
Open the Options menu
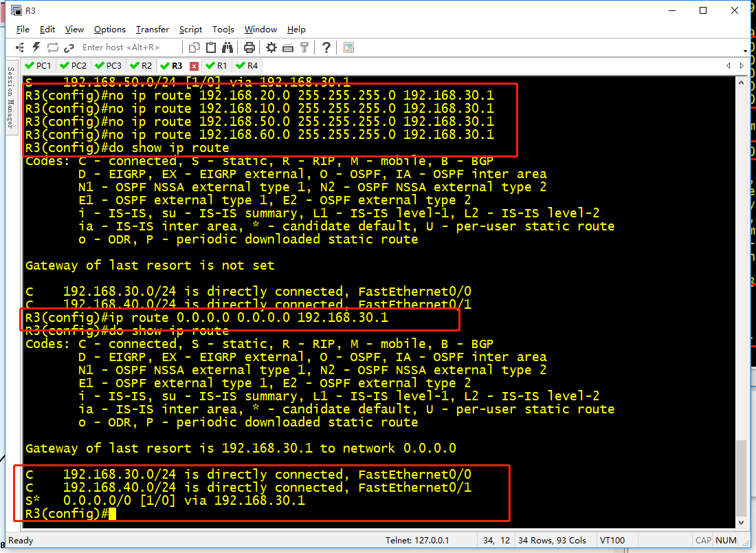click(x=109, y=30)
